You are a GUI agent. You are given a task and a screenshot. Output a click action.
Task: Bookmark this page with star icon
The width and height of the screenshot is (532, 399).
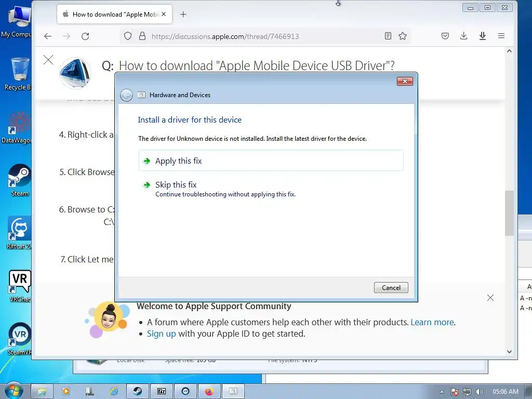pyautogui.click(x=403, y=36)
